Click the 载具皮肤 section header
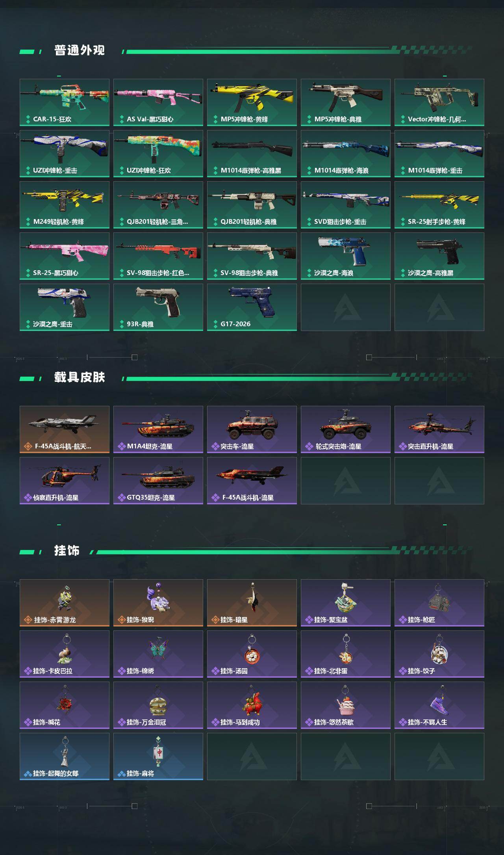 tap(80, 377)
